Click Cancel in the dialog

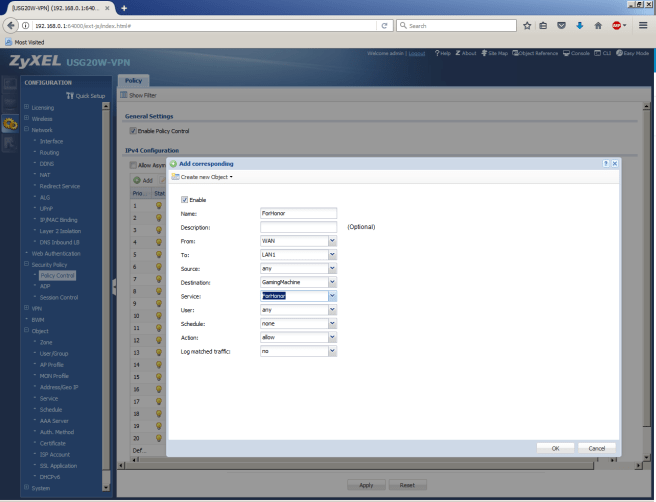597,448
